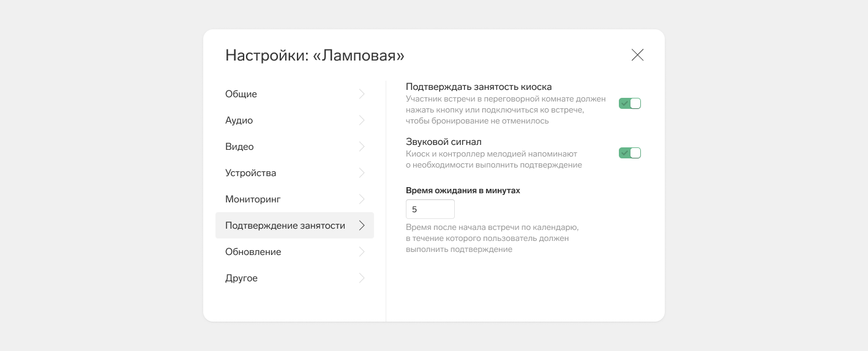Click the chevron next to Устройства
The width and height of the screenshot is (868, 351).
362,173
